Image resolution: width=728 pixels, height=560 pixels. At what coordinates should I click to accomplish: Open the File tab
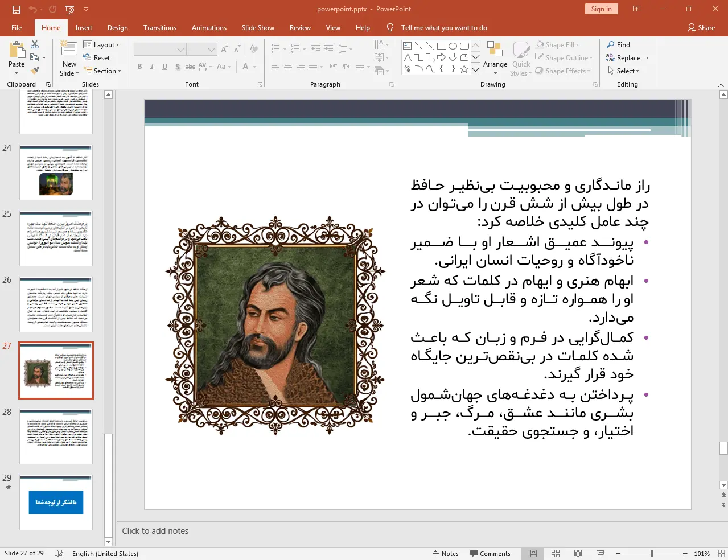17,27
